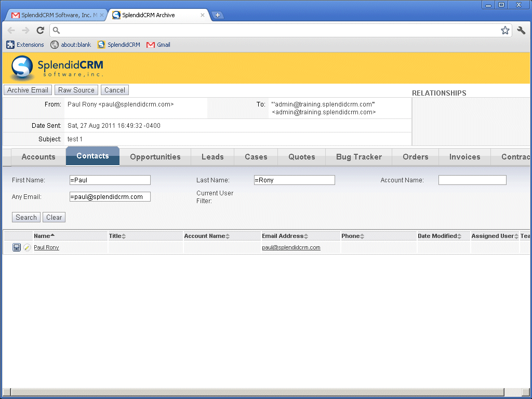The image size is (532, 399).
Task: Click the horizontal scrollbar at bottom
Action: click(x=258, y=392)
